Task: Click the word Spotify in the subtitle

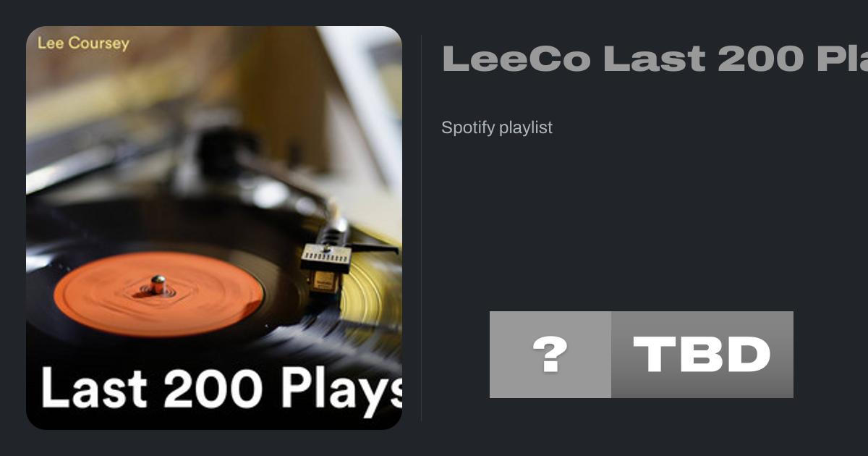Action: point(468,128)
